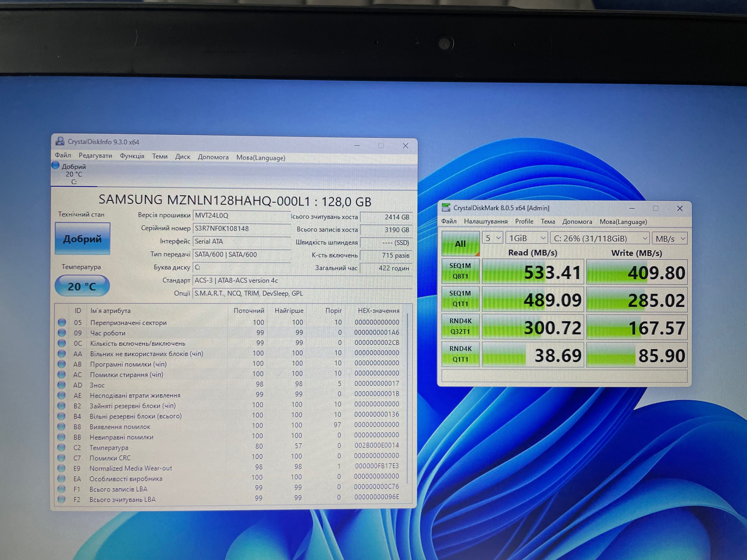Click status dot for attribute 09 Час роботи
Viewport: 747px width, 560px height.
click(62, 333)
